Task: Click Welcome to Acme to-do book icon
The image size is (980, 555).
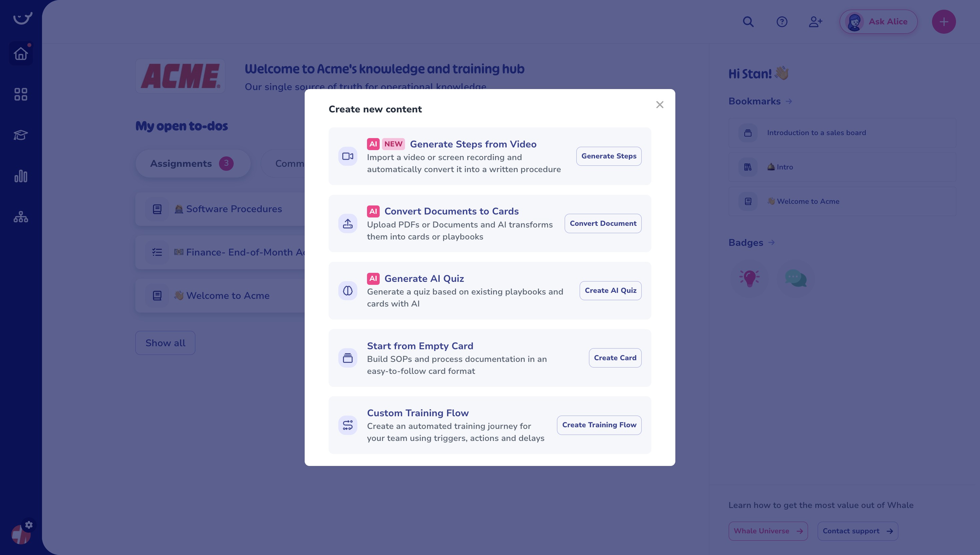Action: click(157, 296)
